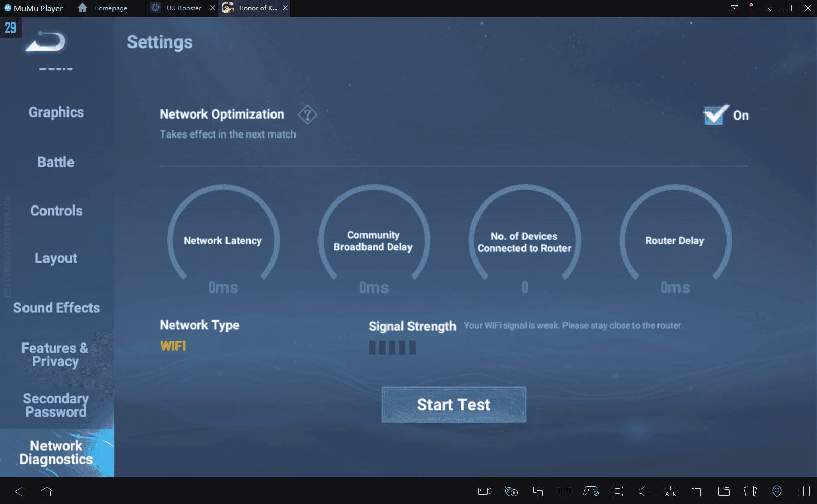Click the volume speaker icon

(643, 491)
